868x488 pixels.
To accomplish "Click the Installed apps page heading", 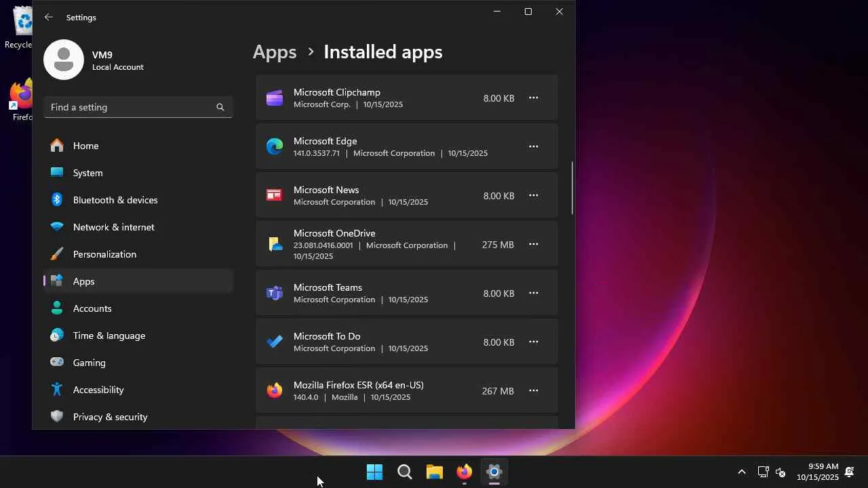I will pyautogui.click(x=383, y=52).
